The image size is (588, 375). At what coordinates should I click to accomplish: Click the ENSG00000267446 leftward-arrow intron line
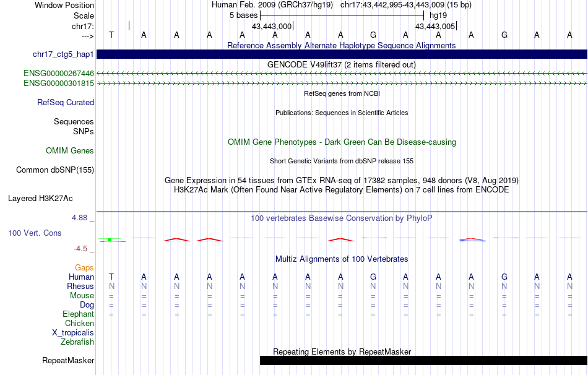[x=342, y=74]
